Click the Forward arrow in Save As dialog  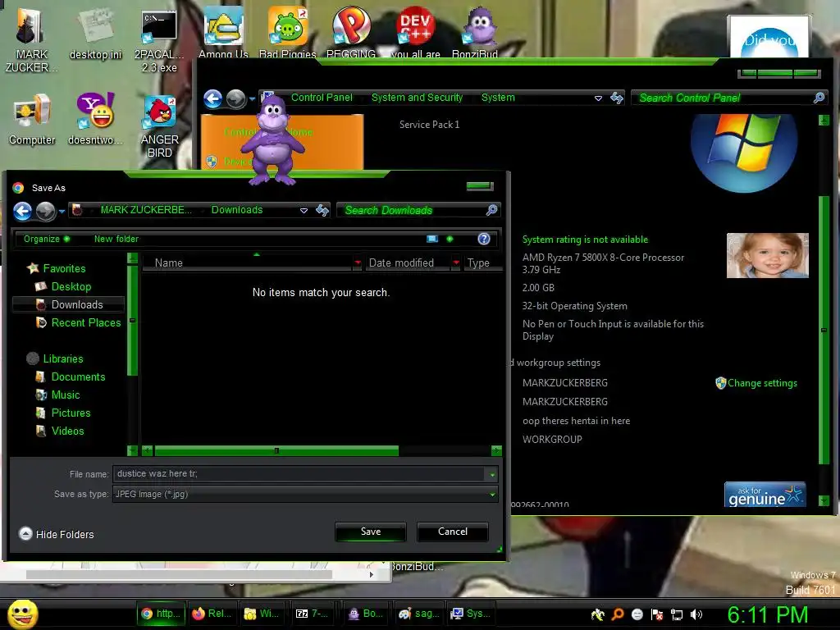46,211
